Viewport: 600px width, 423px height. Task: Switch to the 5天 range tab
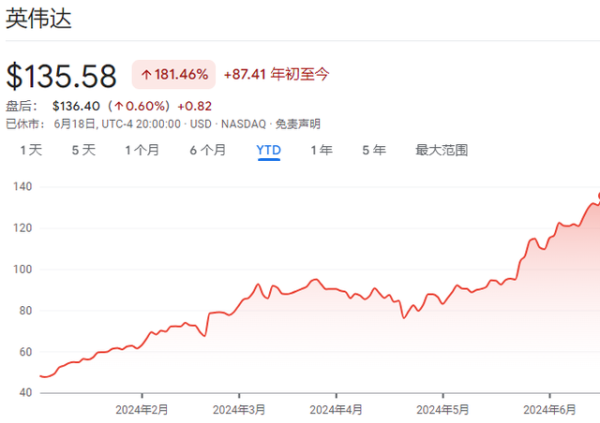pyautogui.click(x=83, y=150)
